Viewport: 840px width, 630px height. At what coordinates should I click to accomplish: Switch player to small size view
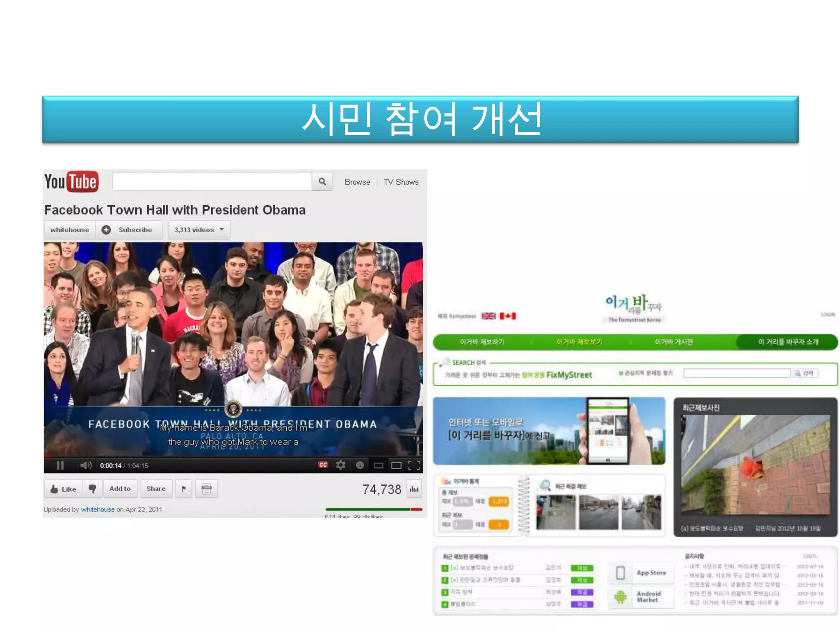(x=378, y=466)
